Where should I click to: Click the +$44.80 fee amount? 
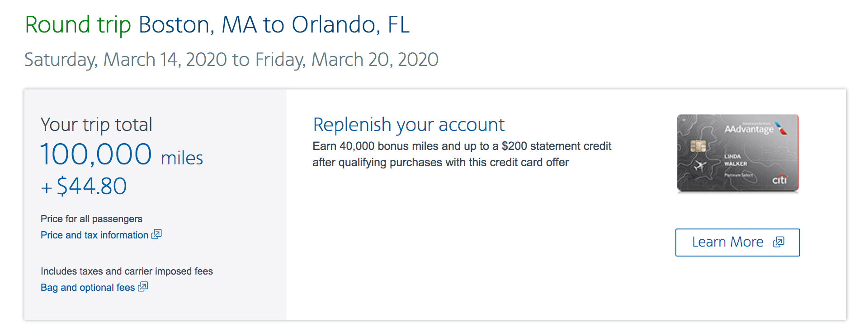(84, 186)
